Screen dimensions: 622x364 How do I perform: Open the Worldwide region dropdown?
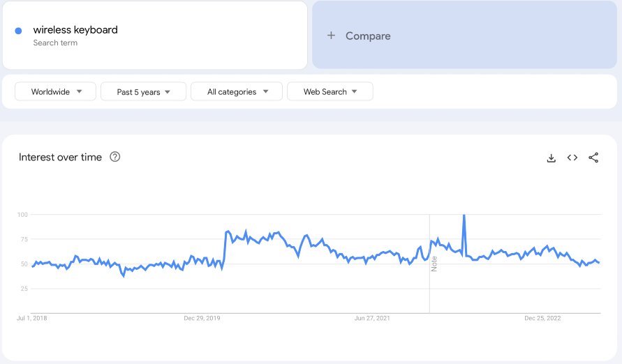pos(56,91)
